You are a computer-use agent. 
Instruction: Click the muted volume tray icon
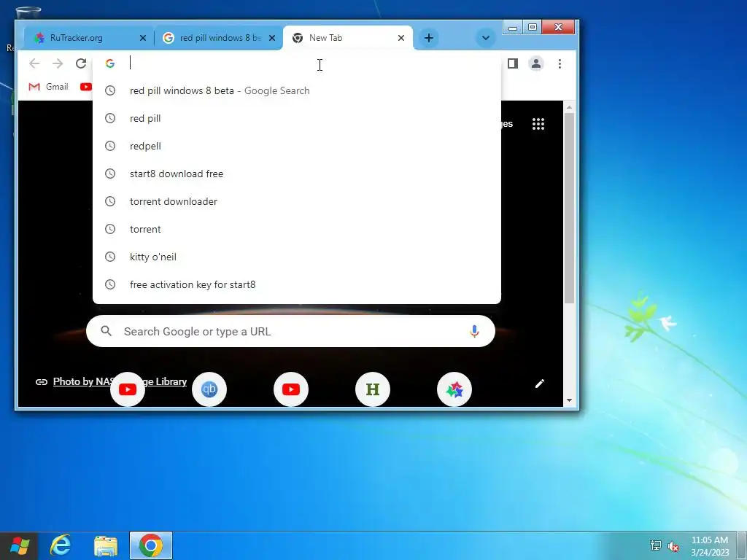coord(673,546)
